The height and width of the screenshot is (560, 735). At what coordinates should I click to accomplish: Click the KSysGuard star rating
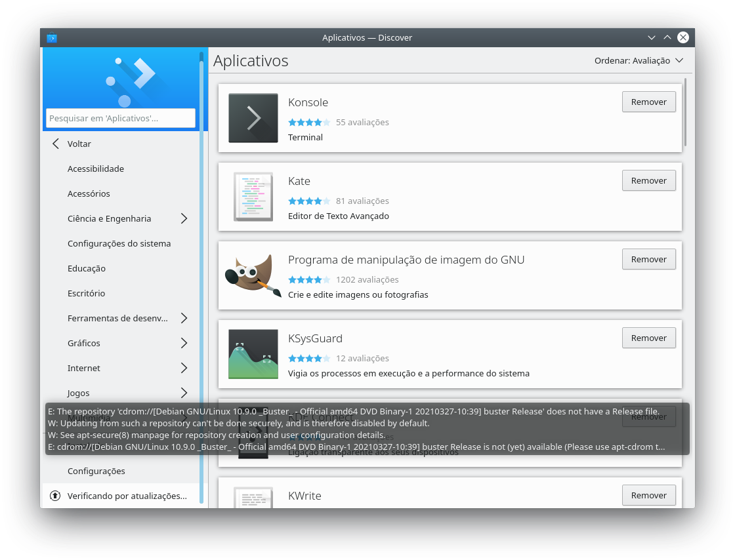pyautogui.click(x=309, y=358)
